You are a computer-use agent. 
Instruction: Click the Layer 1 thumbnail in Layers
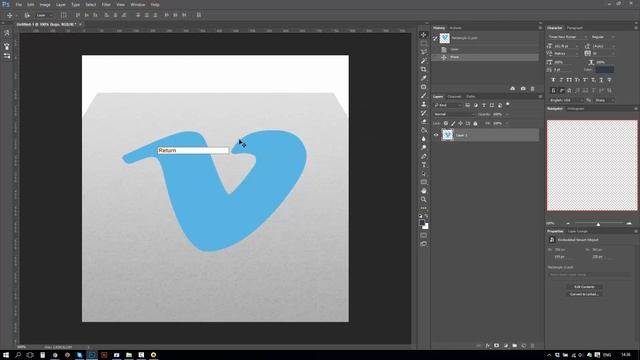click(x=448, y=135)
